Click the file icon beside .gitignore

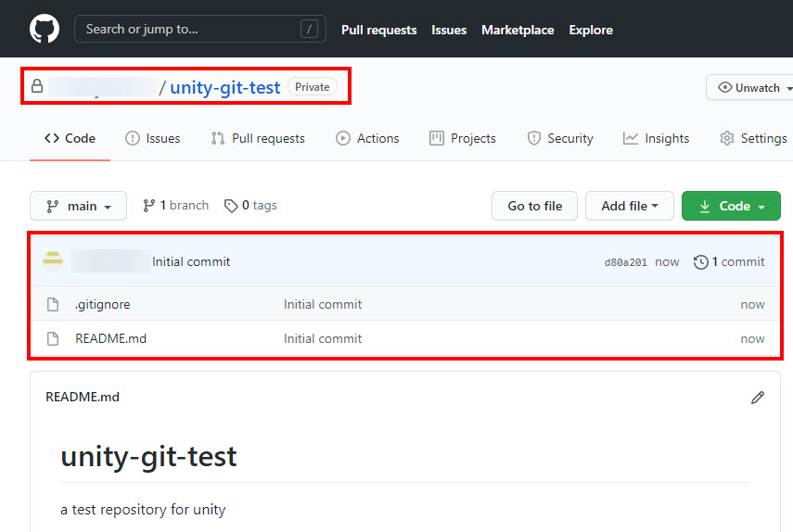[53, 304]
